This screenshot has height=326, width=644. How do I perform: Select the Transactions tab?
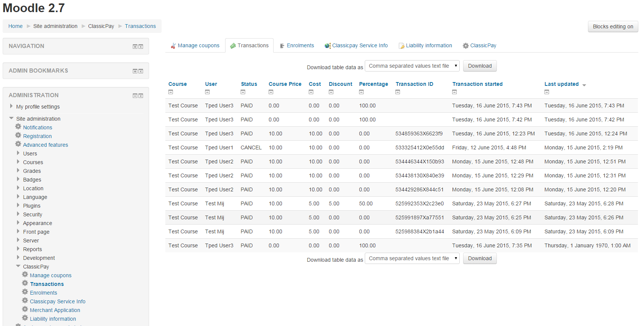click(249, 45)
